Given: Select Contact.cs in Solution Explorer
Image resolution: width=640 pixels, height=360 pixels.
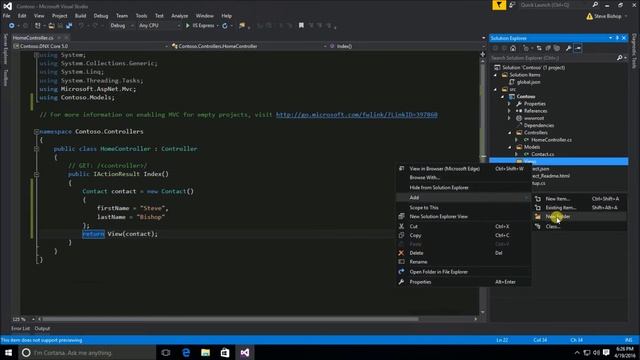Looking at the screenshot, I should click(x=542, y=154).
